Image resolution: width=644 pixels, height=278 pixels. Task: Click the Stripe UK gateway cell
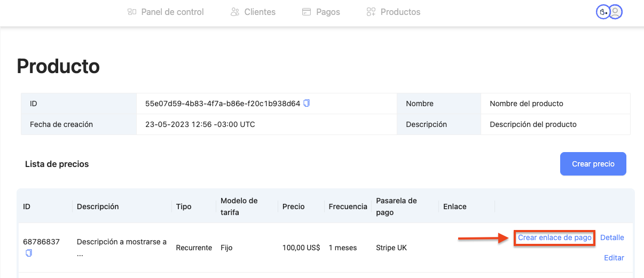point(391,248)
